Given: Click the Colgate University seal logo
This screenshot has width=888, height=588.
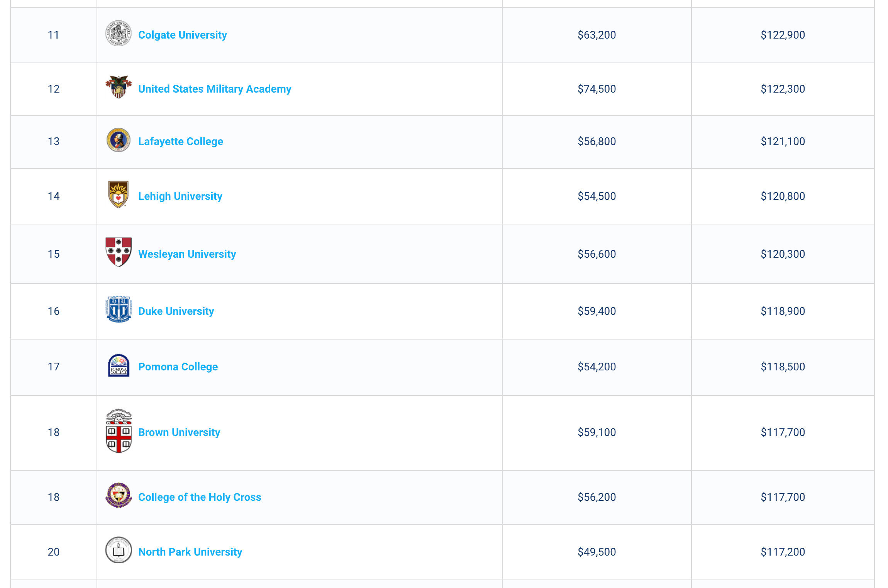Looking at the screenshot, I should point(119,34).
